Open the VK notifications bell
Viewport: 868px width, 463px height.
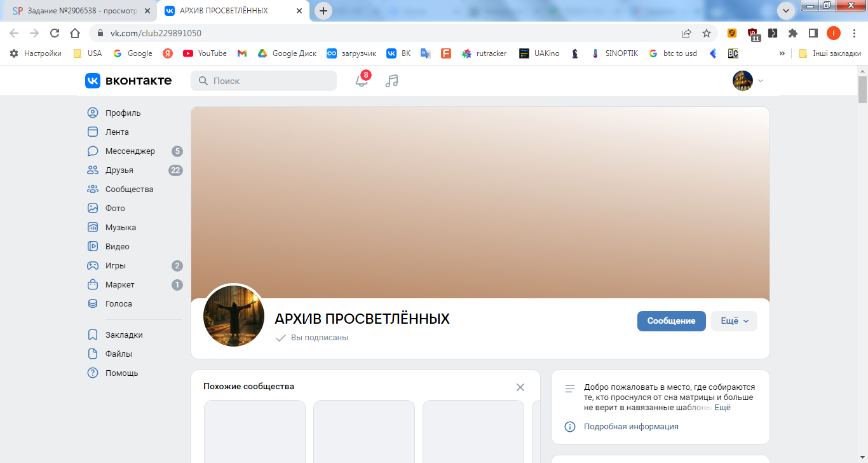coord(362,81)
